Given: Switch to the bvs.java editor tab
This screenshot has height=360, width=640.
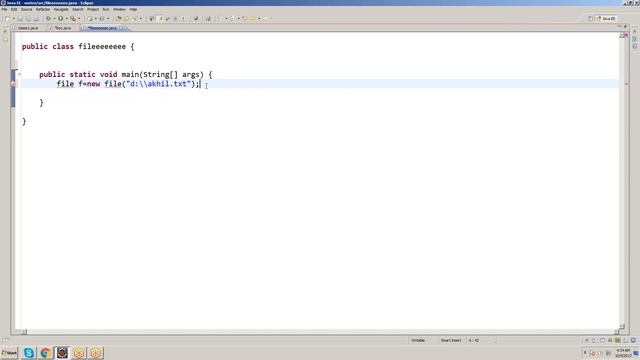Looking at the screenshot, I should (62, 28).
